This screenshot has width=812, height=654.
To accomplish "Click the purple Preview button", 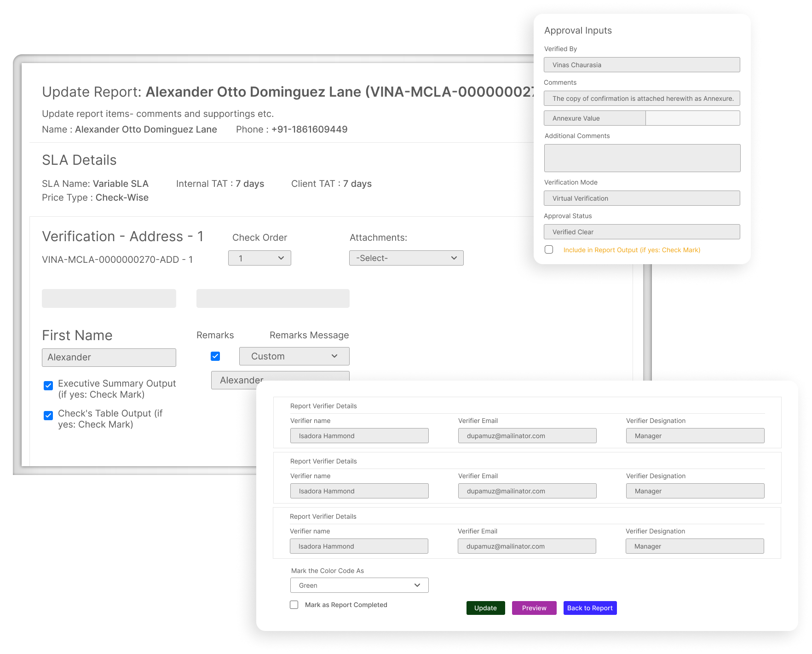I will coord(534,608).
